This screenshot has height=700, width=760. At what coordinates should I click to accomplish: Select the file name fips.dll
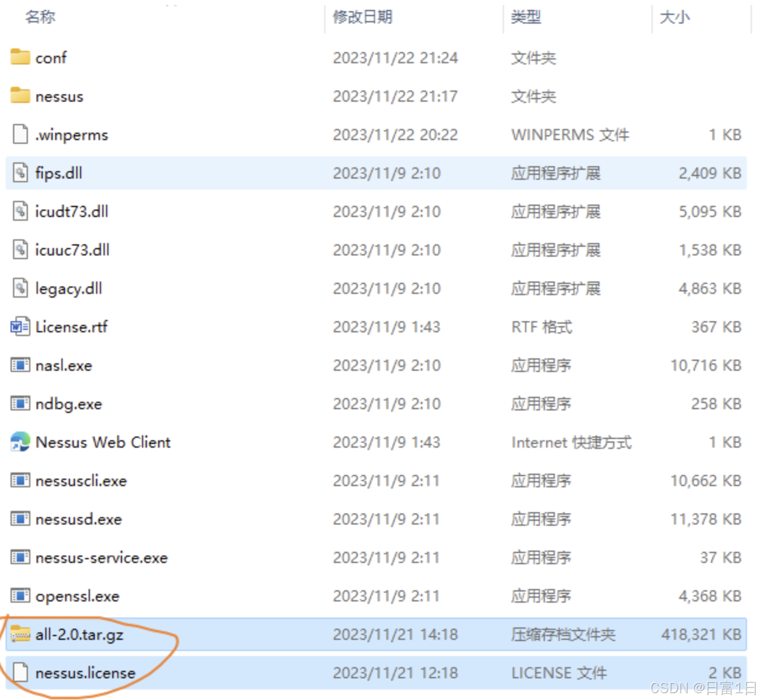click(x=59, y=173)
